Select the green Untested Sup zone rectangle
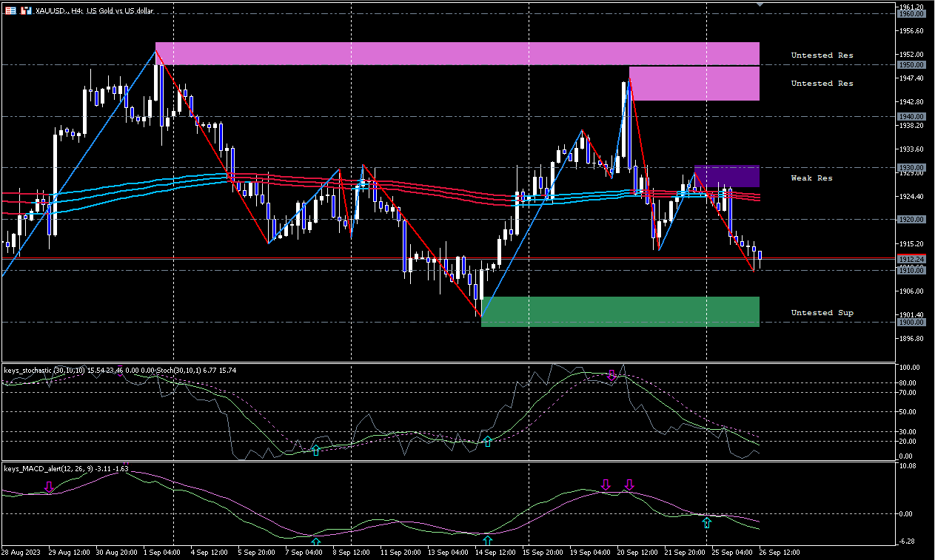 pyautogui.click(x=620, y=311)
